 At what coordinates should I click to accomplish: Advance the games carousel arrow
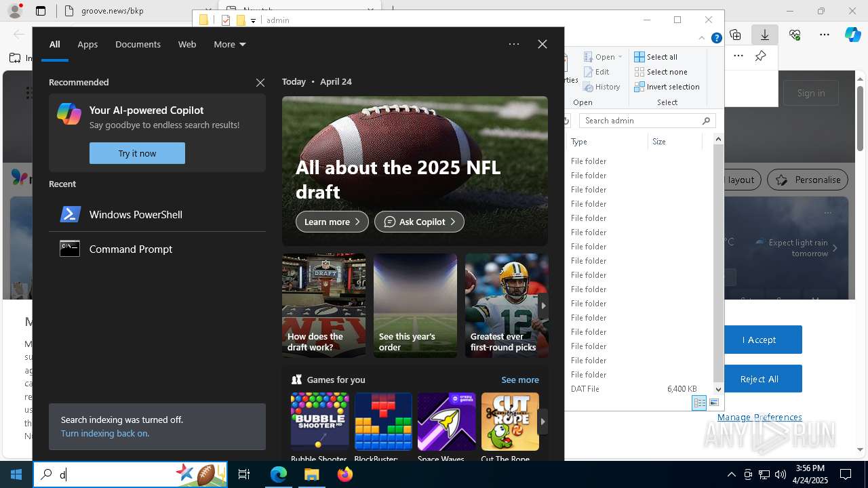(x=542, y=422)
